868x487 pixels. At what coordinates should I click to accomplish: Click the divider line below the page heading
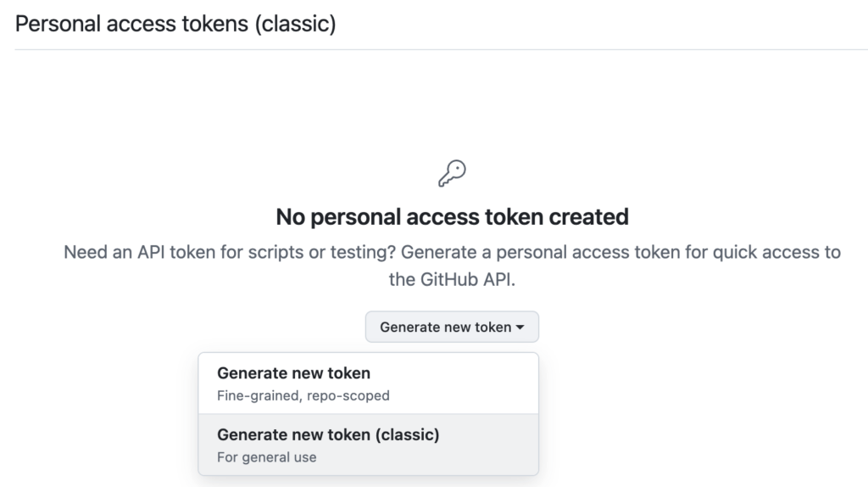coord(434,49)
